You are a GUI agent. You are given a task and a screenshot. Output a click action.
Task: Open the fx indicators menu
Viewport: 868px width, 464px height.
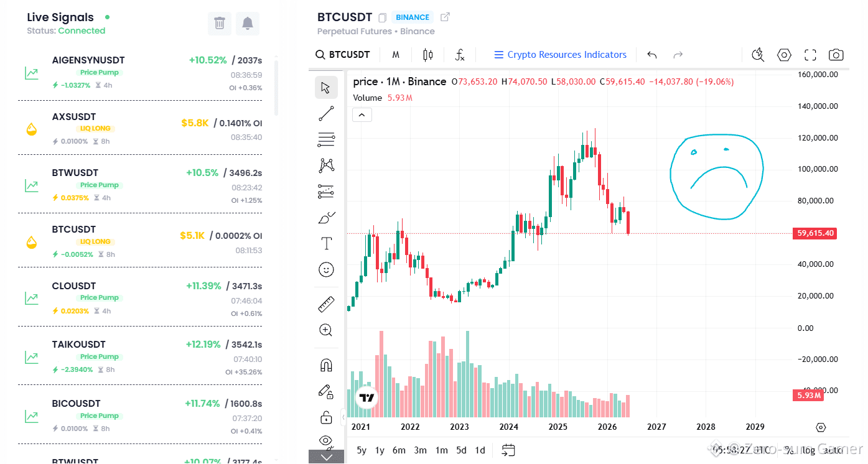point(460,55)
